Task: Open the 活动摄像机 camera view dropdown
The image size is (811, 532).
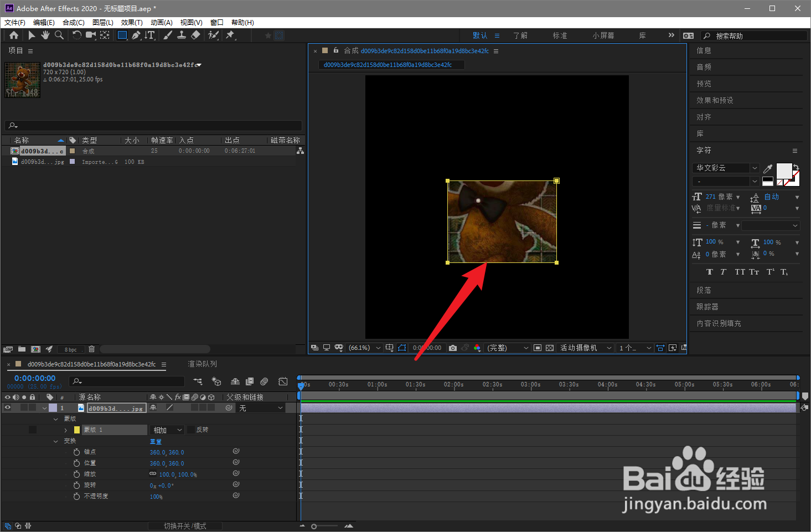Action: pyautogui.click(x=586, y=348)
